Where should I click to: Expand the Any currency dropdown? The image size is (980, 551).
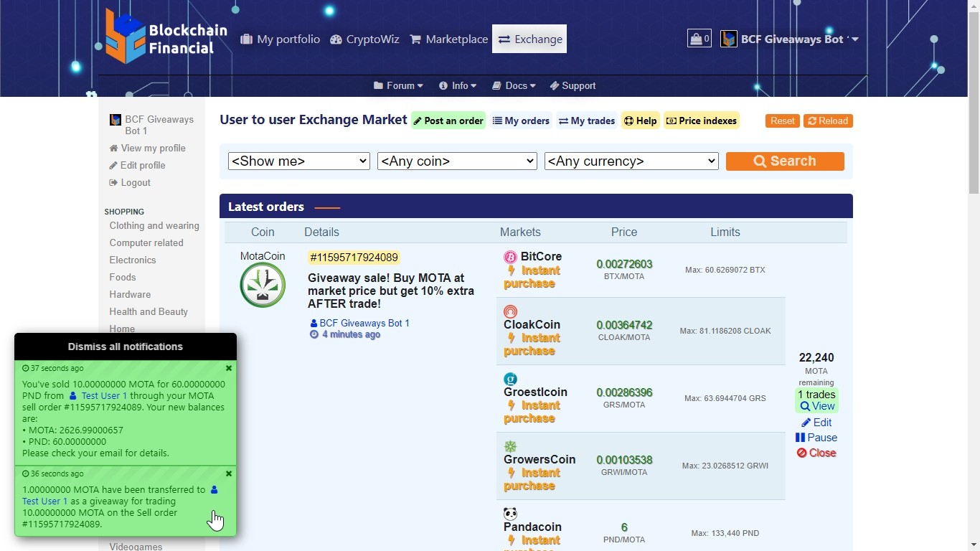(631, 161)
